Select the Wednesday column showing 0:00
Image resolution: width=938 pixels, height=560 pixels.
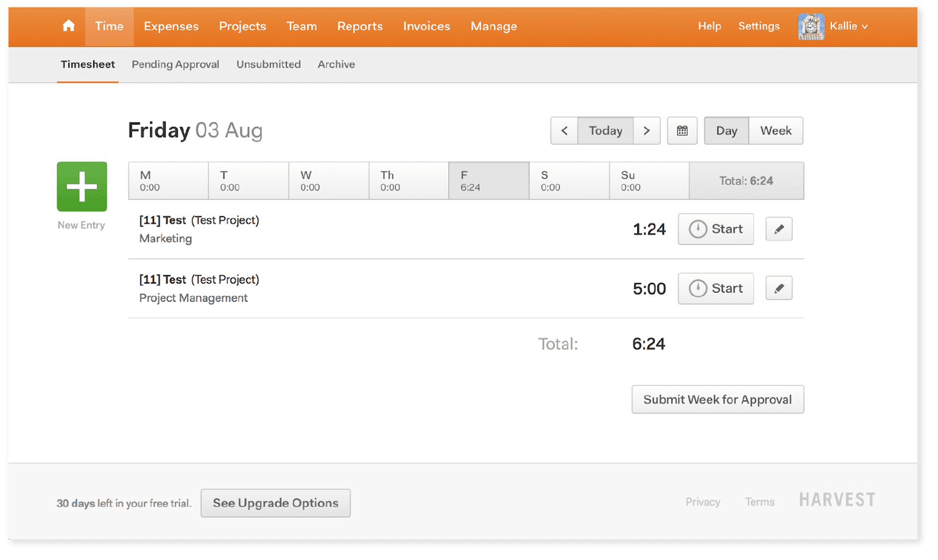point(328,180)
